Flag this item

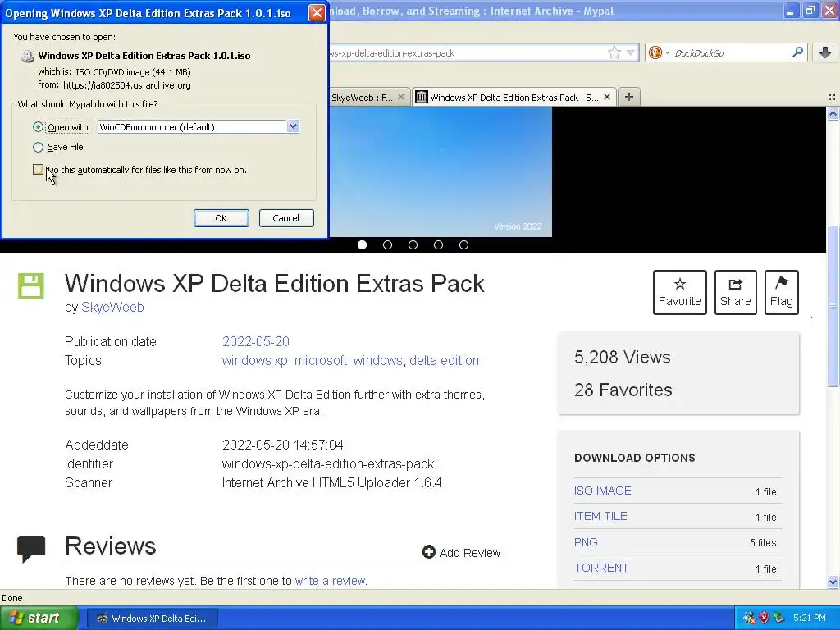782,293
